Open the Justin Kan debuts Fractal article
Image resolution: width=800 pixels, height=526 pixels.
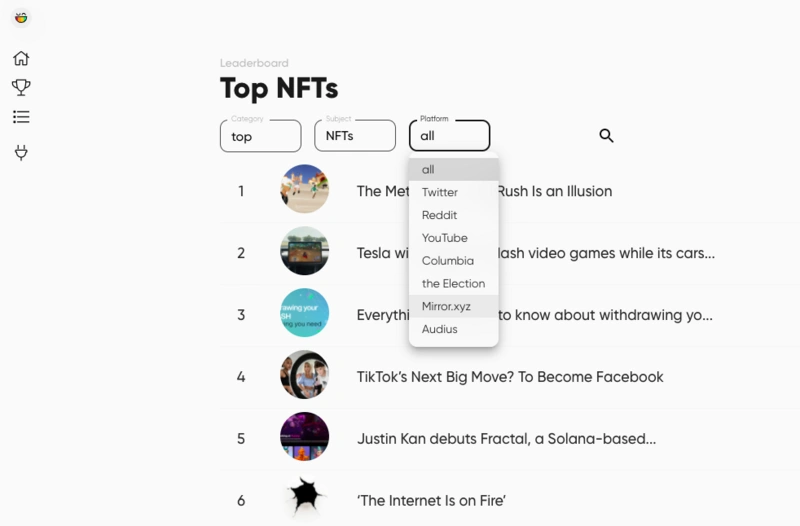click(506, 438)
